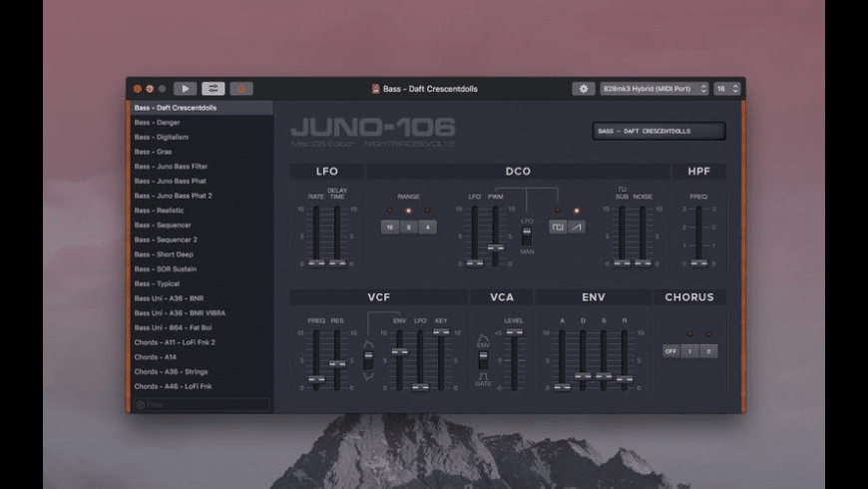Click the VCF FREQ slider handle
This screenshot has height=489, width=868.
316,379
